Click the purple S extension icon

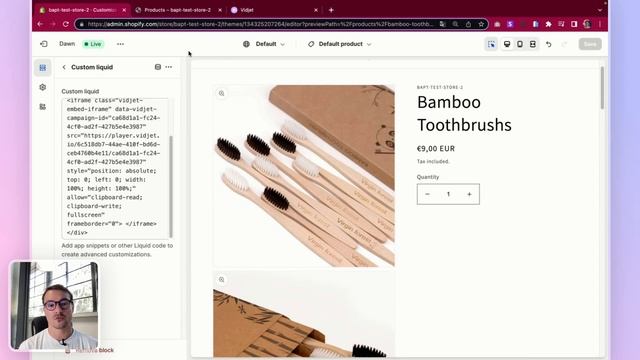pyautogui.click(x=510, y=24)
